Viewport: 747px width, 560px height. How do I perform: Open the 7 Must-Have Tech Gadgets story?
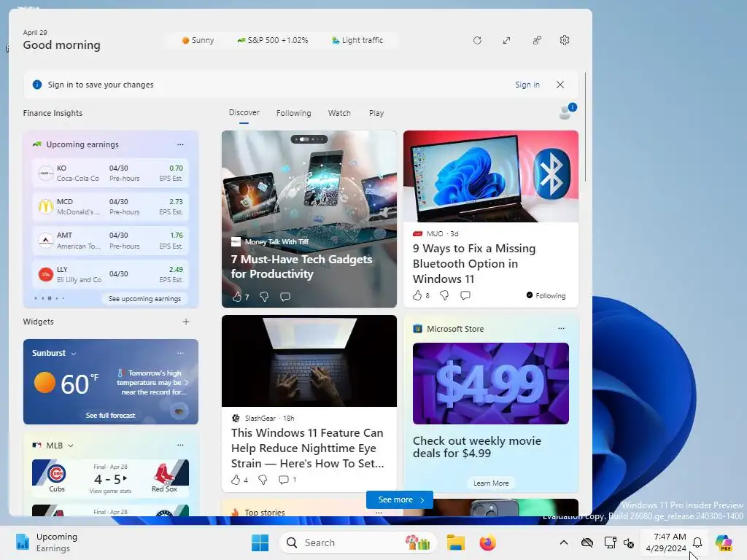[x=301, y=267]
